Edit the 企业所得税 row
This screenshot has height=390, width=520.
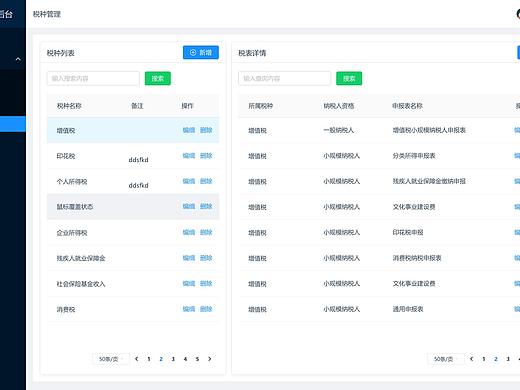[x=189, y=232]
